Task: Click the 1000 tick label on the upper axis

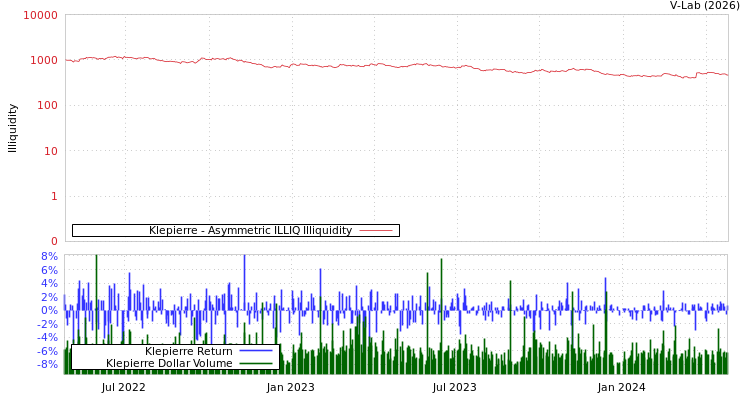Action: click(x=43, y=60)
